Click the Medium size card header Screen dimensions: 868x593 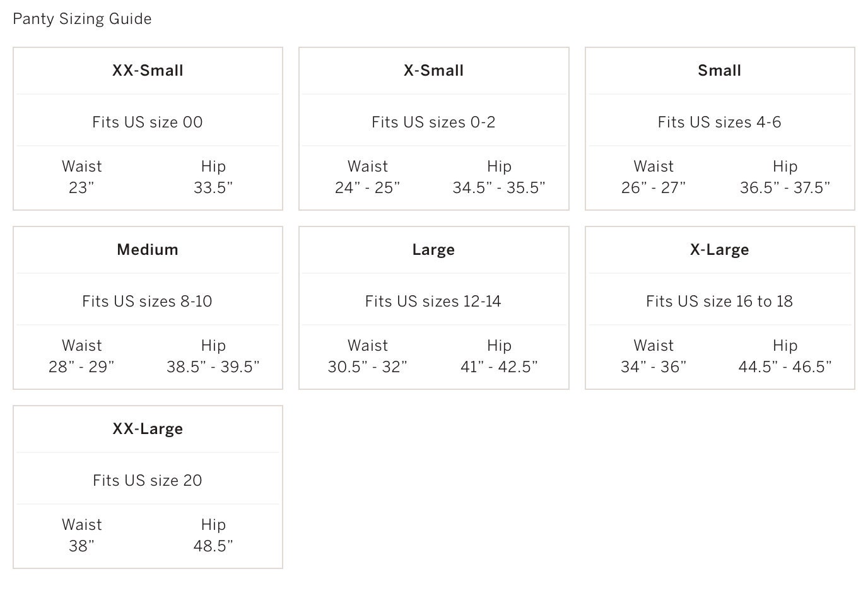(x=148, y=249)
